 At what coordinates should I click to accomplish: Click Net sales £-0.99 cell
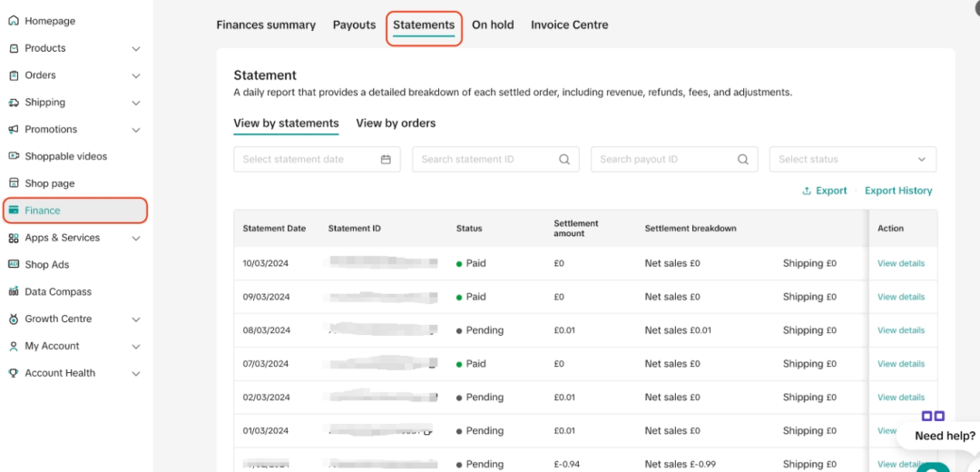681,464
